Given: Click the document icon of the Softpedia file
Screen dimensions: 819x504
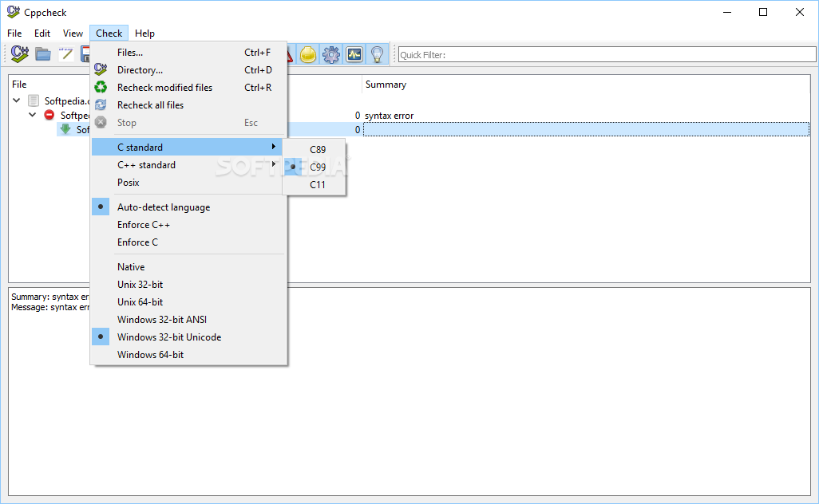Looking at the screenshot, I should [x=34, y=100].
